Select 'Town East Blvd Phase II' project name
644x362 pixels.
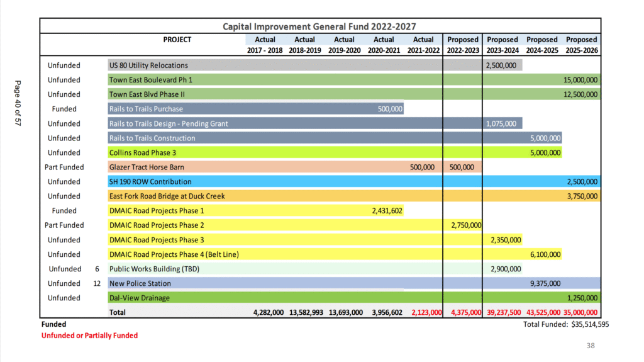tap(147, 94)
